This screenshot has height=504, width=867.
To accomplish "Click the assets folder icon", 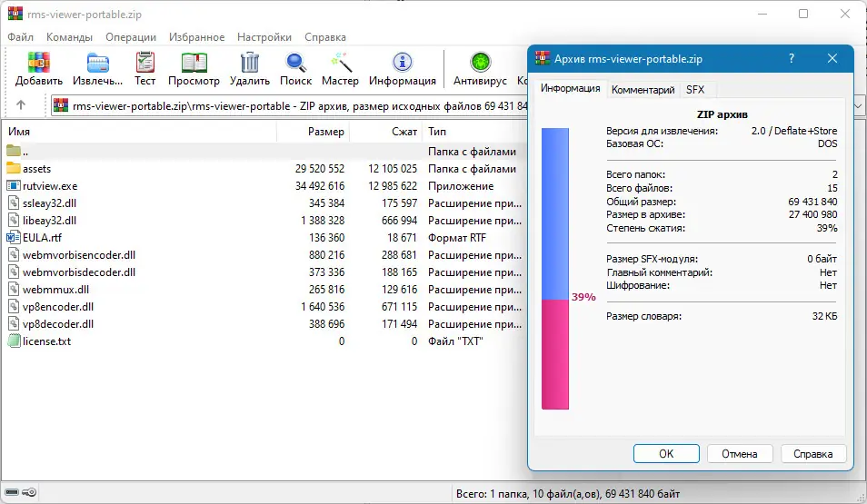I will coord(14,169).
